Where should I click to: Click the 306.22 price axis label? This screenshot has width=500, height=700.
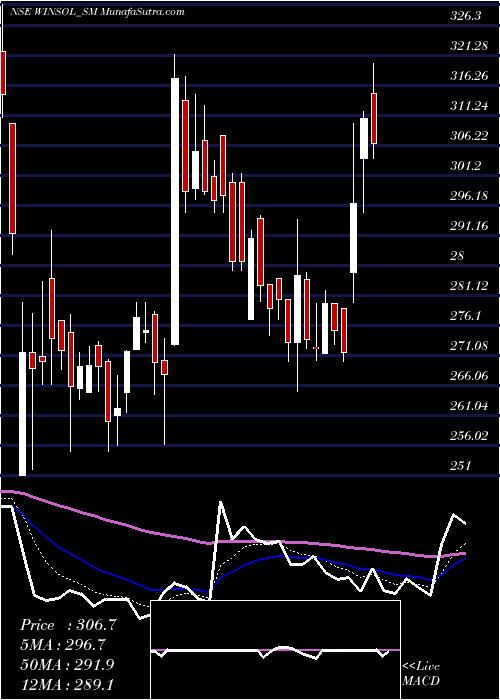click(x=470, y=136)
